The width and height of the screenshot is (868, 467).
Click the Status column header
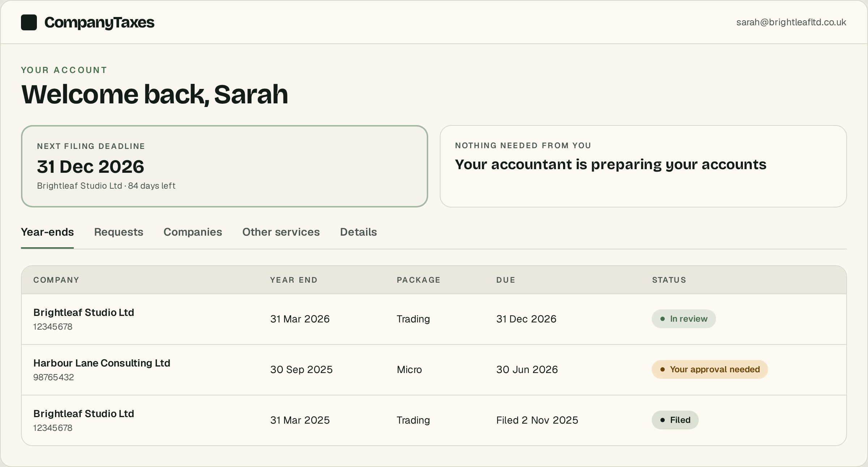(669, 280)
